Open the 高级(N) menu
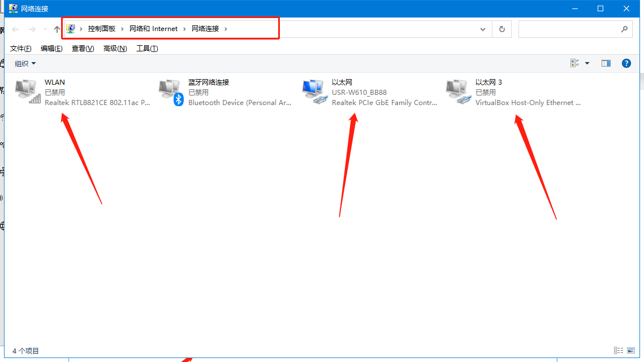Image resolution: width=644 pixels, height=362 pixels. click(x=115, y=49)
